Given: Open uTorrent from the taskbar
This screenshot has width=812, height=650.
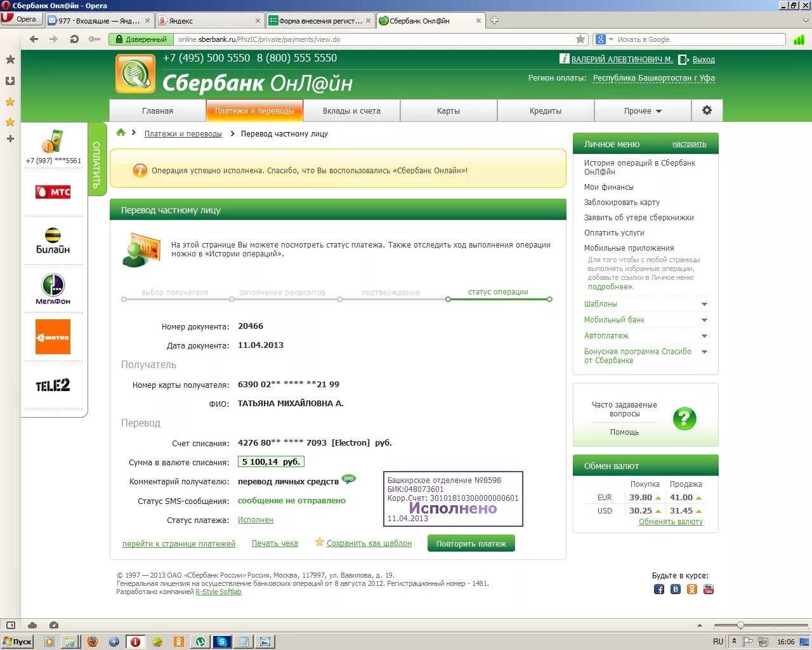Looking at the screenshot, I should pos(200,642).
